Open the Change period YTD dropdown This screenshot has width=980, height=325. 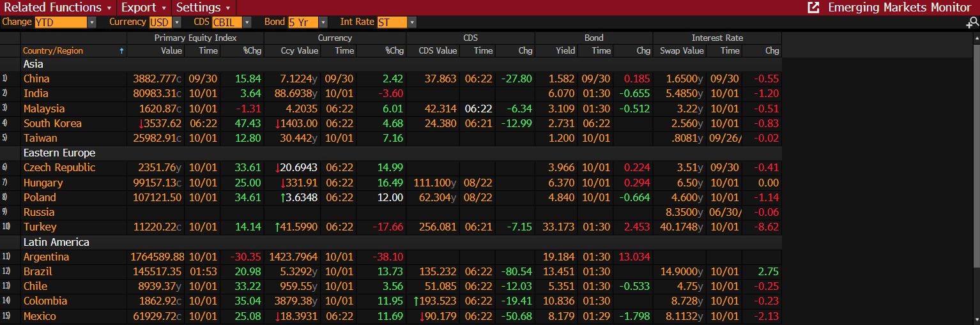[x=91, y=22]
